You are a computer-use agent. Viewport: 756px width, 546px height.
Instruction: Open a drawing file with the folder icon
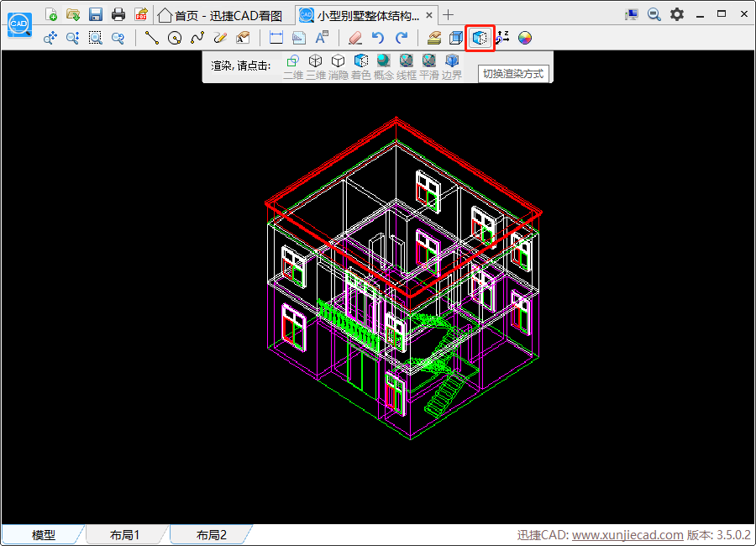point(73,14)
